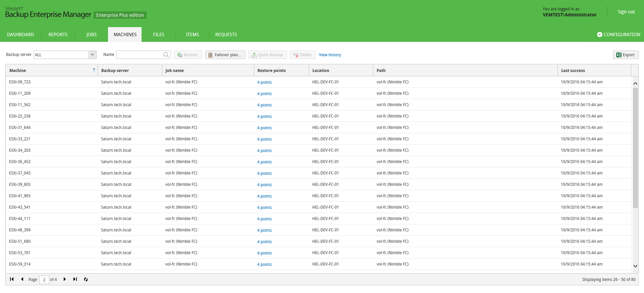The image size is (644, 293).
Task: Select machine row ESXi-34_203
Action: tap(318, 150)
